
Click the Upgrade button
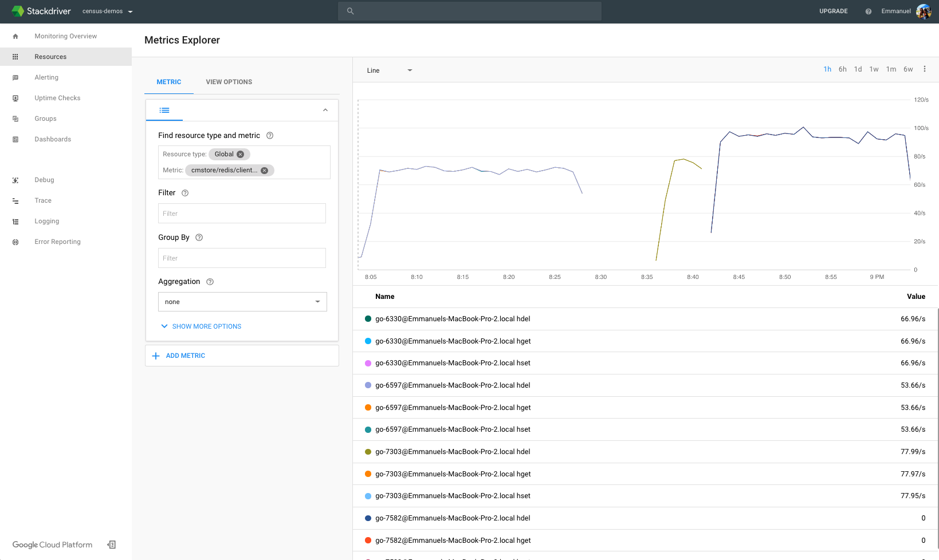[834, 11]
